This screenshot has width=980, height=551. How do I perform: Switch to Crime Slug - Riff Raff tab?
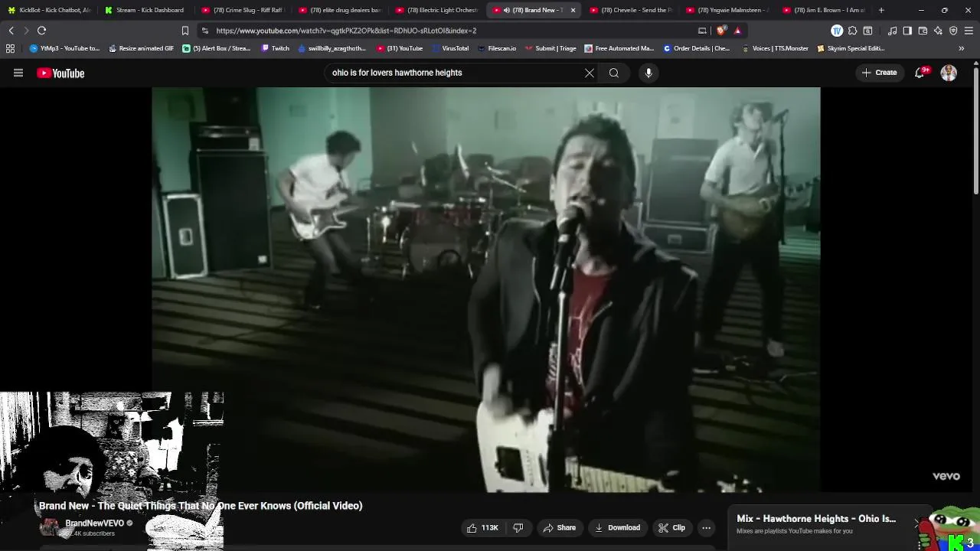pos(243,10)
